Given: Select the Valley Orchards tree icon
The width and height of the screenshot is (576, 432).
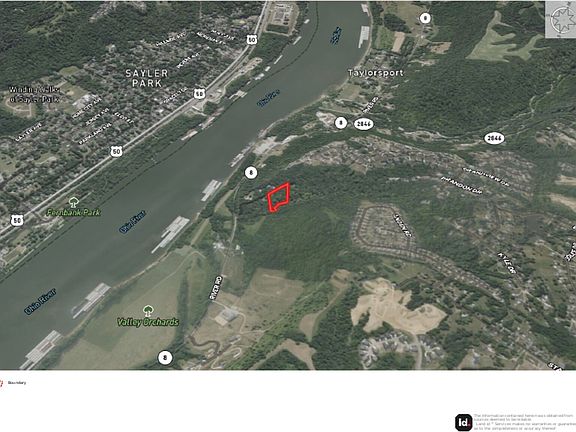Looking at the screenshot, I should point(148,311).
